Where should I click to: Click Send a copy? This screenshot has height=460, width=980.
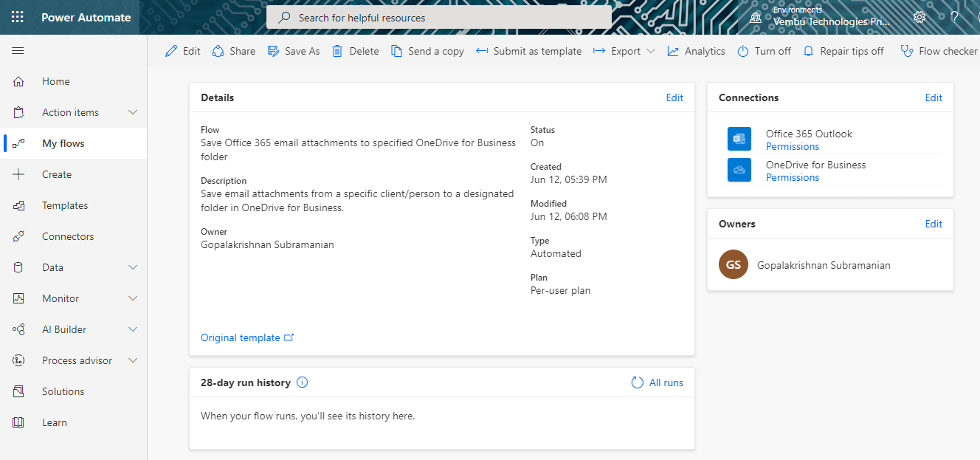[x=428, y=51]
